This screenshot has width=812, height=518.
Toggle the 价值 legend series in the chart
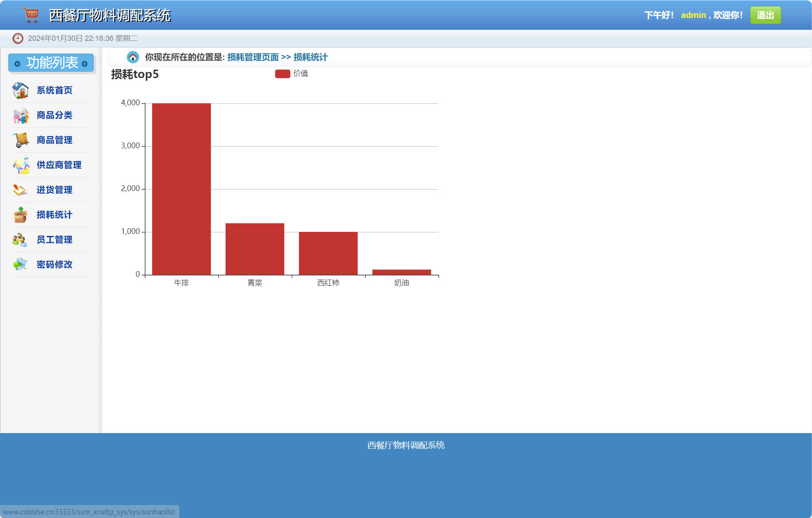point(301,73)
